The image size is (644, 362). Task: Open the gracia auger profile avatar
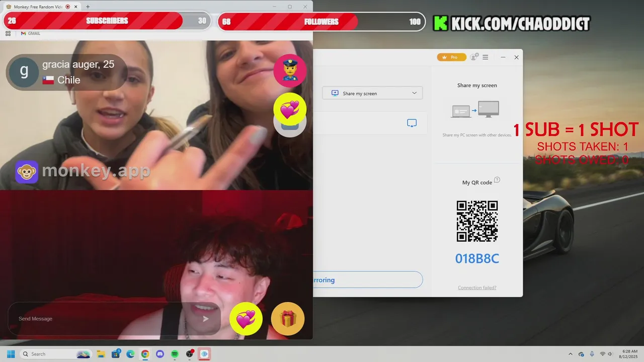click(24, 72)
